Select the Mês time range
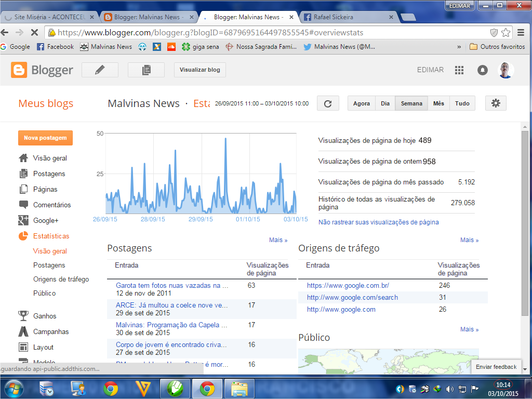The width and height of the screenshot is (532, 399). click(x=438, y=103)
